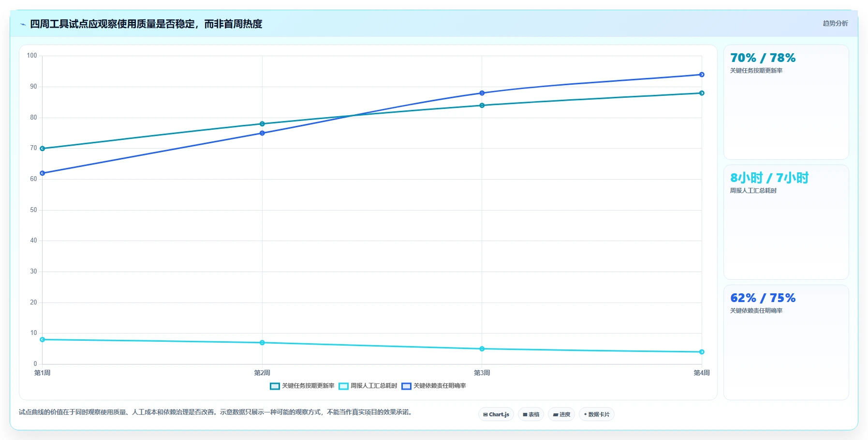Image resolution: width=868 pixels, height=440 pixels.
Task: Click the 关键任务按期更新率 card label
Action: (x=756, y=71)
